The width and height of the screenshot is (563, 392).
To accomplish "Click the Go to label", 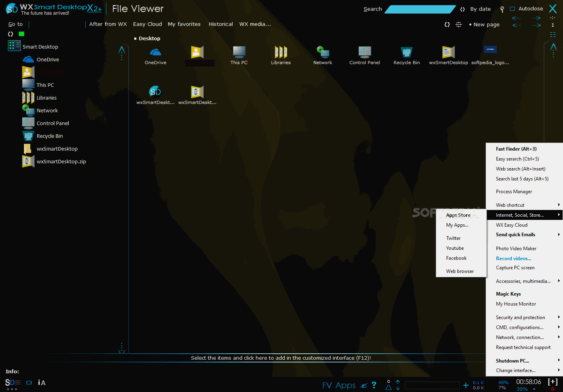I will (x=16, y=24).
